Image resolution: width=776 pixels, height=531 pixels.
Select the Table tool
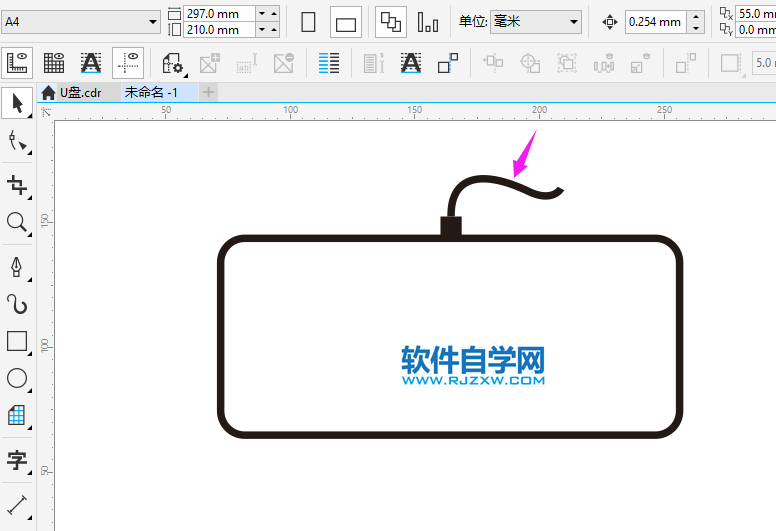click(17, 415)
